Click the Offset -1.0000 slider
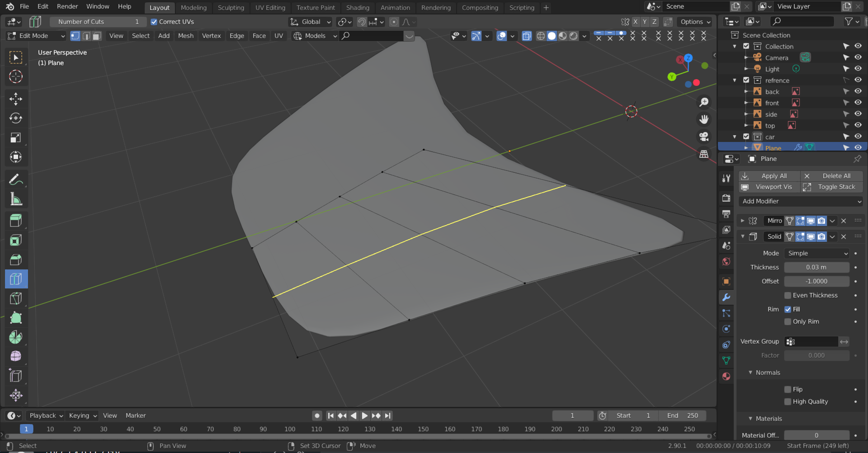Screen dimensions: 868x453 816,281
